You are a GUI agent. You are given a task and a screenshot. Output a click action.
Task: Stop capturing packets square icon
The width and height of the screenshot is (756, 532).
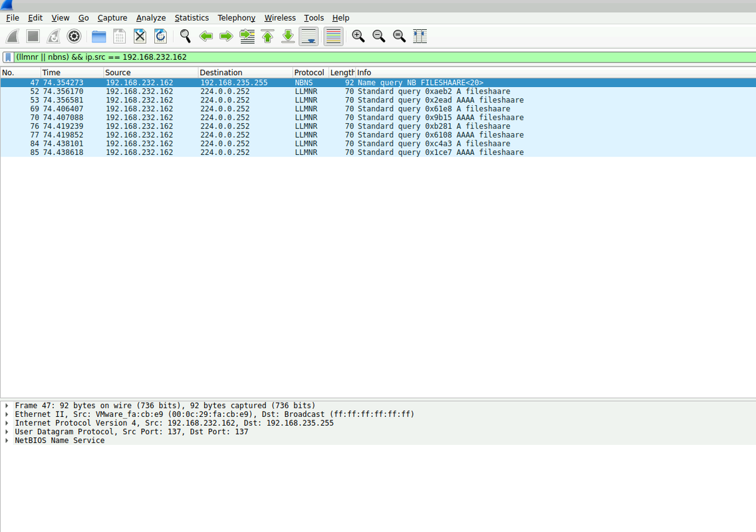tap(33, 36)
